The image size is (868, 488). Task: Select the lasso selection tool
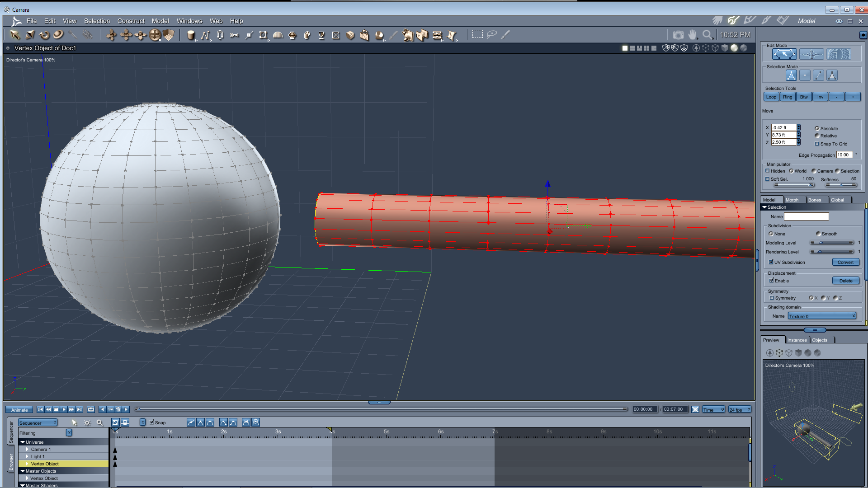[x=492, y=34]
